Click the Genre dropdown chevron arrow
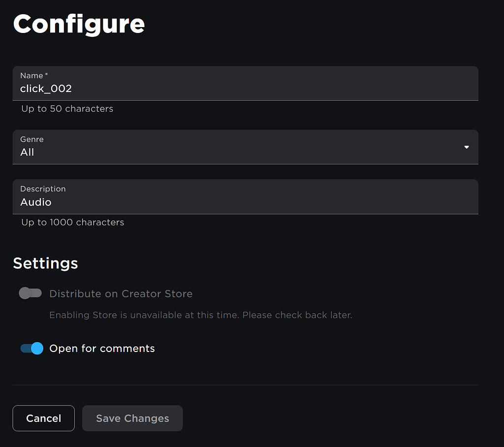Viewport: 504px width, 447px height. [x=466, y=147]
